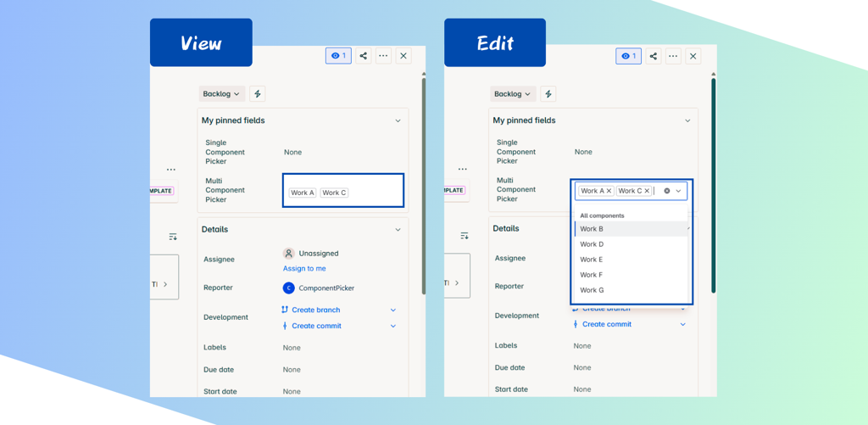Click the git branch icon beside Create branch

point(285,310)
